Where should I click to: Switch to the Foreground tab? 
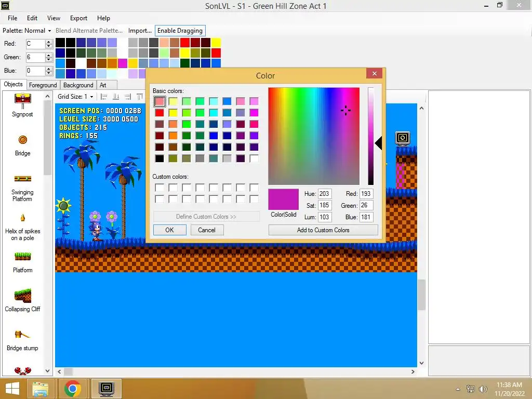pos(43,85)
